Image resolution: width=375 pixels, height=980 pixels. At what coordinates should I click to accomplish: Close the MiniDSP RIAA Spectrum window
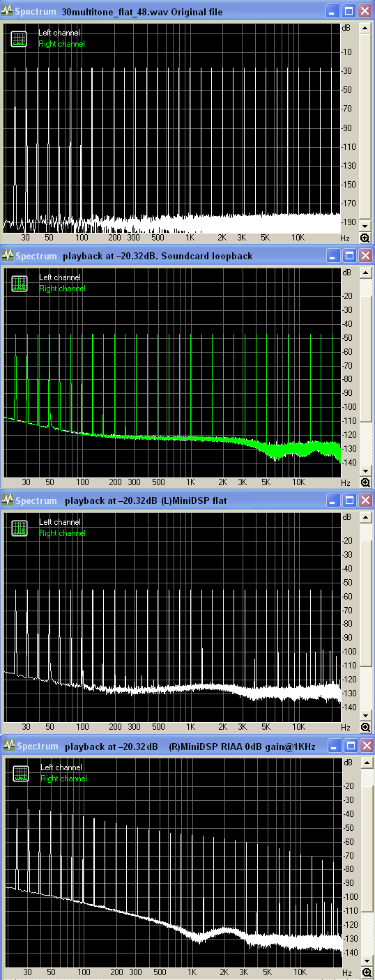coord(365,746)
